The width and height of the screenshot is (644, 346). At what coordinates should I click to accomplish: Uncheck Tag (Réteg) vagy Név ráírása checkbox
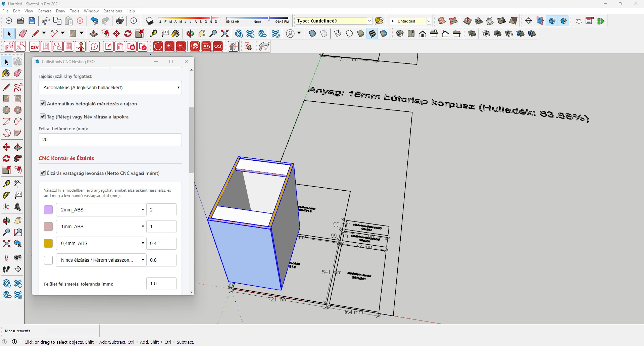tap(43, 116)
